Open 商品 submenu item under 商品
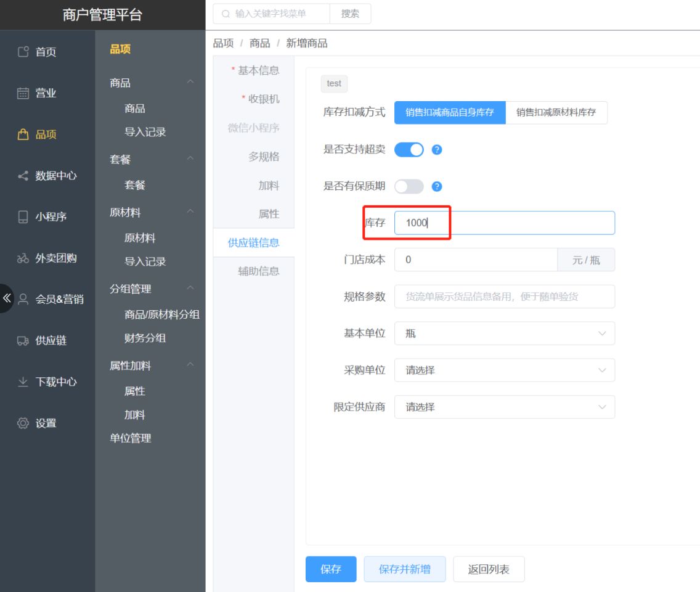 point(135,109)
